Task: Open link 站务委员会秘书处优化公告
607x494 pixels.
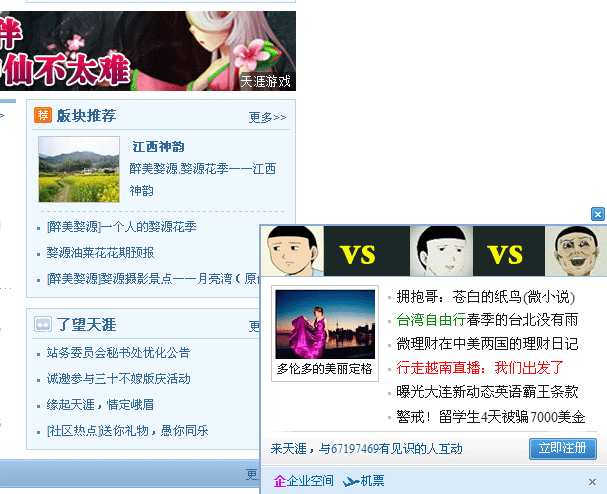Action: (x=118, y=353)
